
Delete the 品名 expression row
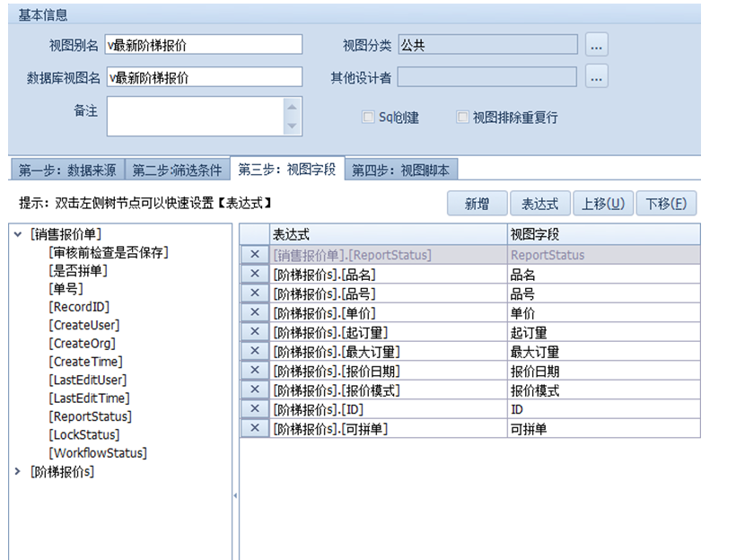coord(255,275)
